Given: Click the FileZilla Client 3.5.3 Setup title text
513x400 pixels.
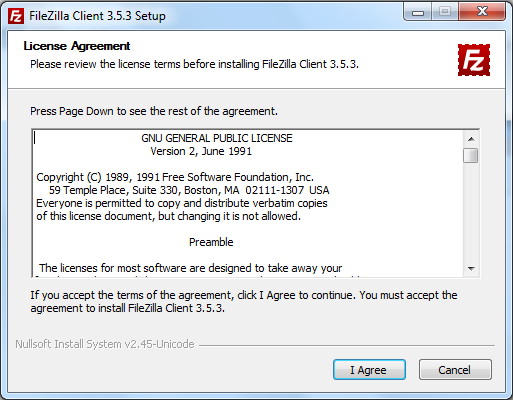Looking at the screenshot, I should click(97, 16).
